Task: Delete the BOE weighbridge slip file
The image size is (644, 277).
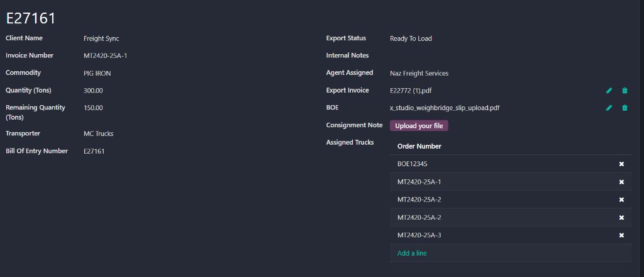Action: tap(625, 108)
